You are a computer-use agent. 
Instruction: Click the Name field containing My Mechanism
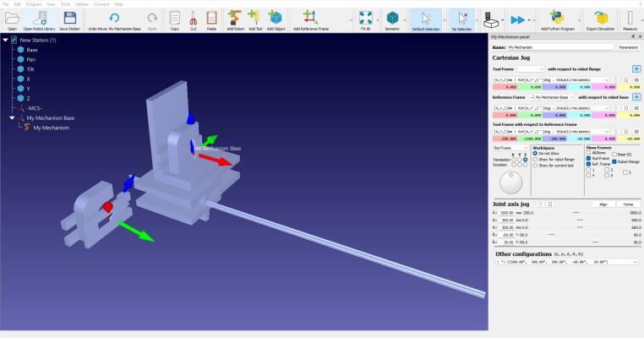(560, 47)
